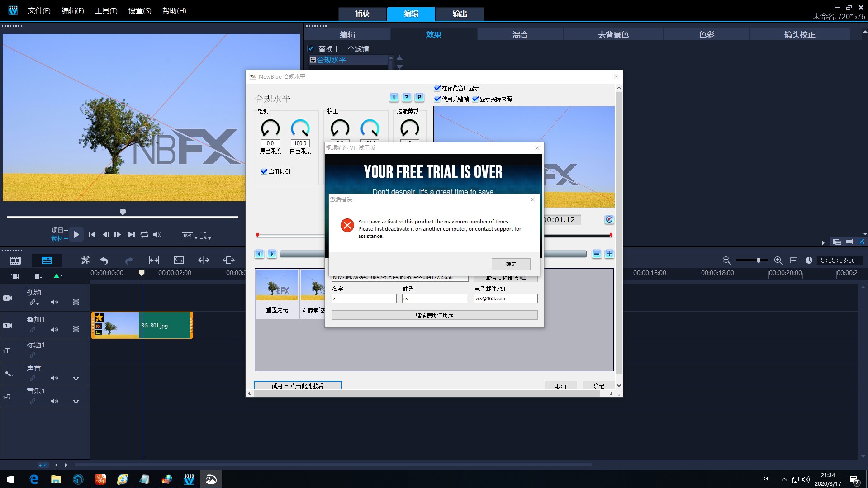Image resolution: width=868 pixels, height=488 pixels.
Task: Play the preview in the player panel
Action: pos(76,234)
